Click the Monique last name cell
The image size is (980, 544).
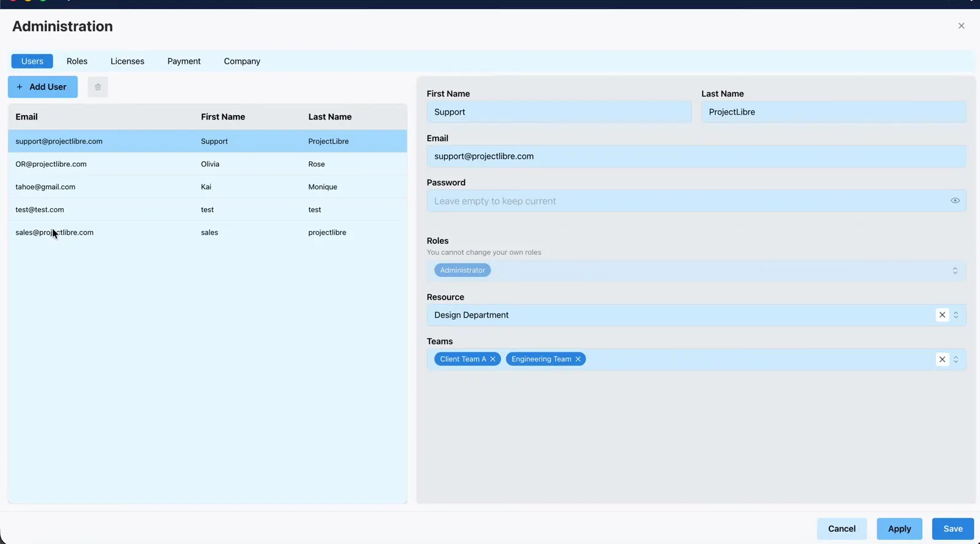point(323,187)
